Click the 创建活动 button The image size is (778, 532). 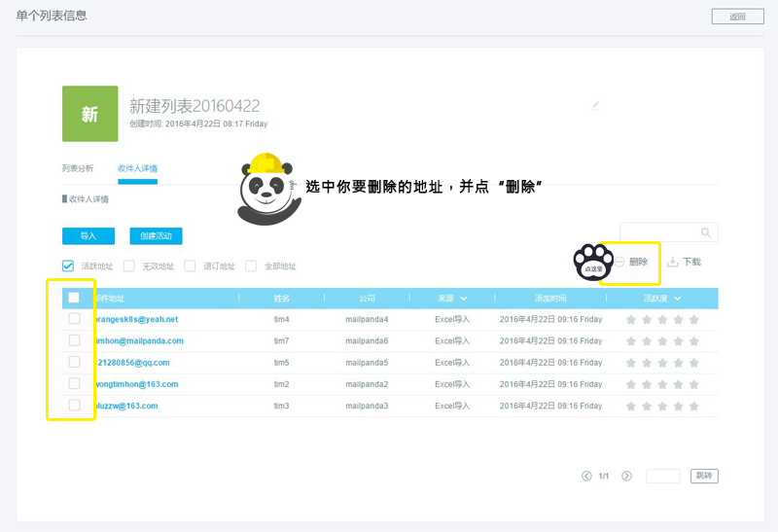pos(156,236)
